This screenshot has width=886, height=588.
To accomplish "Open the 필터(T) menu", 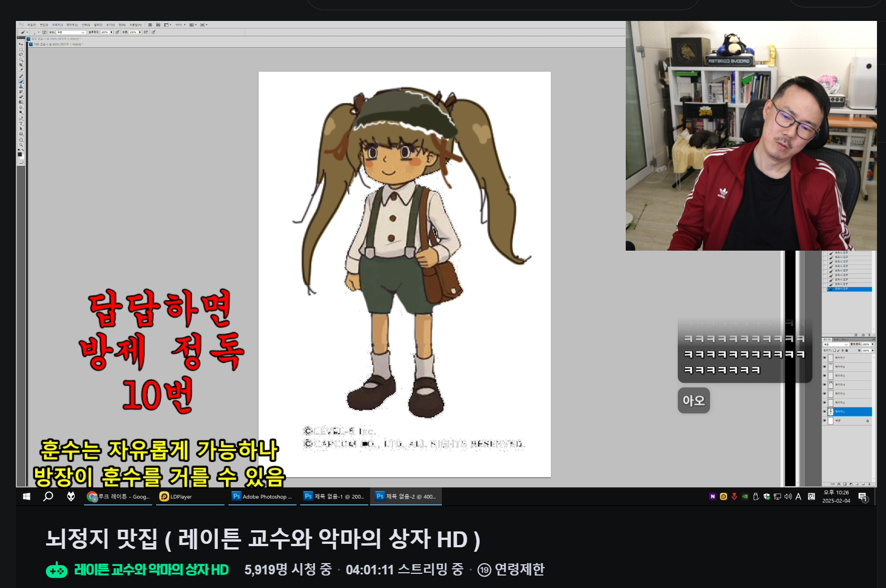I will [x=98, y=25].
